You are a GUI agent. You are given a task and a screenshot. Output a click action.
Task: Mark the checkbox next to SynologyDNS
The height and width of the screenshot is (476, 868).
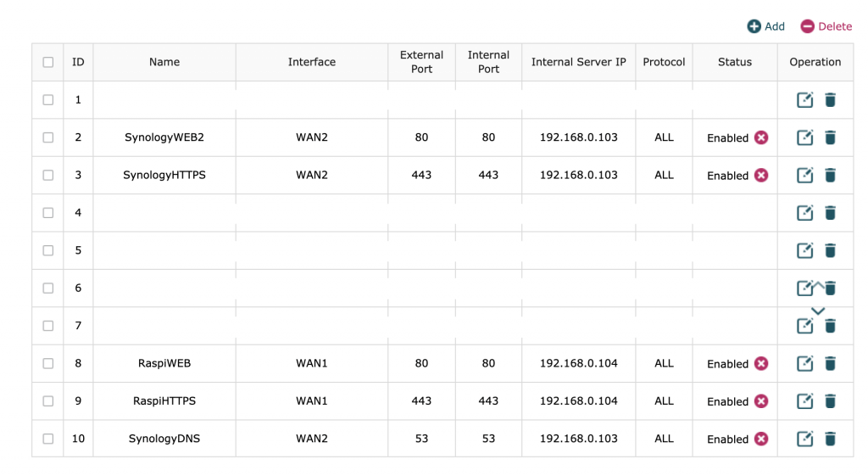(x=48, y=439)
